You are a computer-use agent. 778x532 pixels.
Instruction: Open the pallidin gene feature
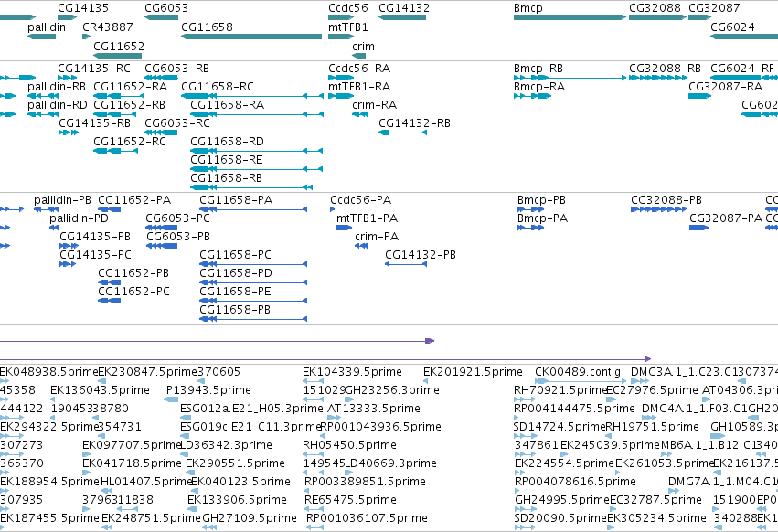pyautogui.click(x=42, y=37)
